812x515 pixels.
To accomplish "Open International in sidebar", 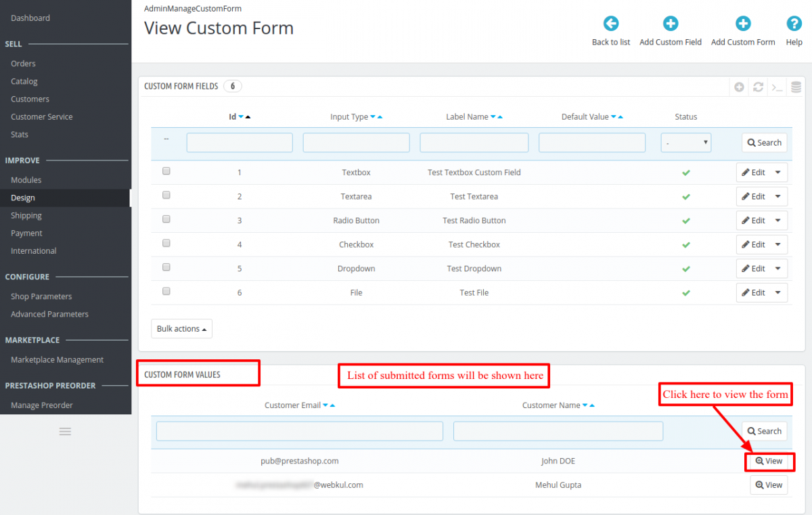I will click(34, 251).
